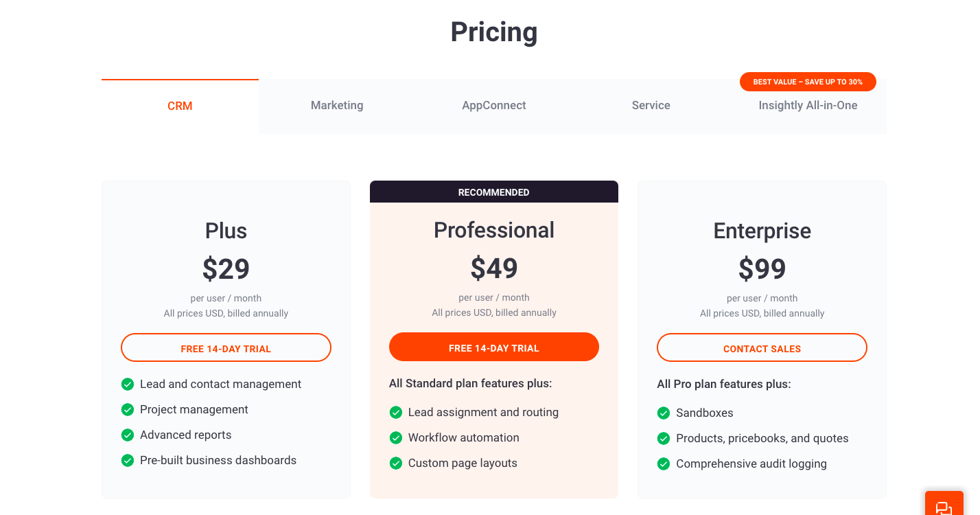This screenshot has height=515, width=980.
Task: Click the checkmark beside Sandboxes
Action: pos(664,413)
